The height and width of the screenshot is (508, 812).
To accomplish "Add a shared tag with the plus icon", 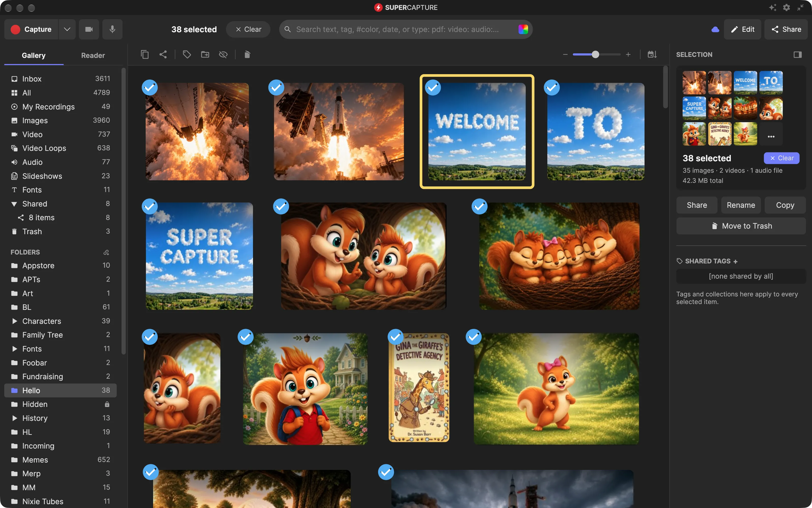I will [736, 261].
